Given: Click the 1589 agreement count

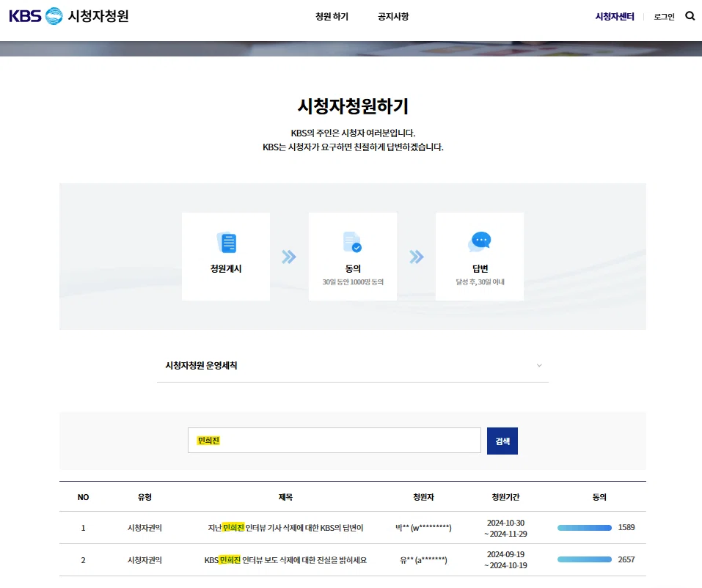Looking at the screenshot, I should point(626,528).
